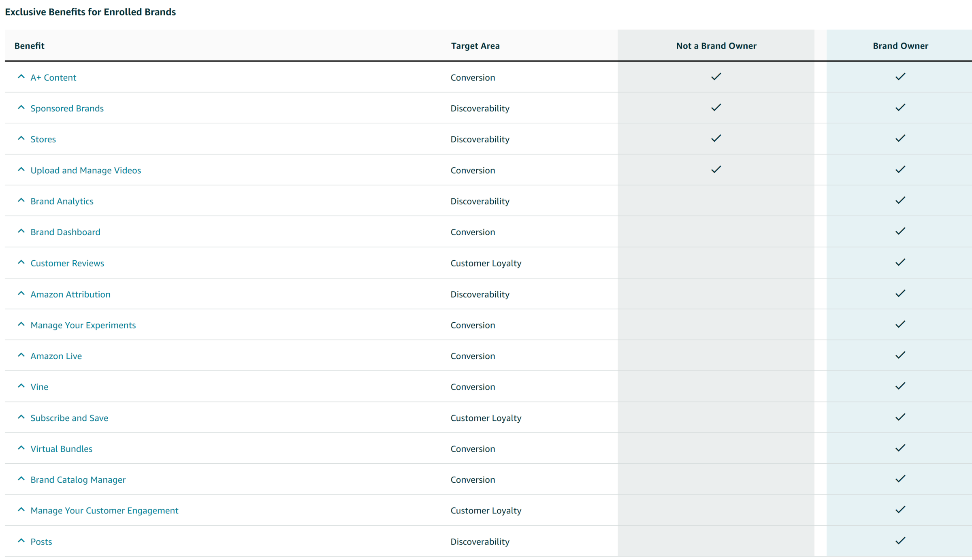Image resolution: width=972 pixels, height=560 pixels.
Task: Click Brand Owner checkmark for Virtual Bundles
Action: pos(900,447)
